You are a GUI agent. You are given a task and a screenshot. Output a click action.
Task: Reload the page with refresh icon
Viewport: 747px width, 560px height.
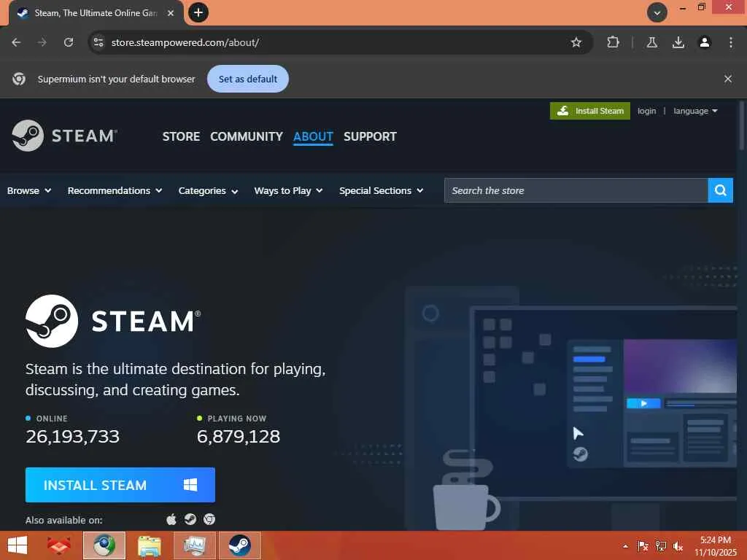coord(69,42)
